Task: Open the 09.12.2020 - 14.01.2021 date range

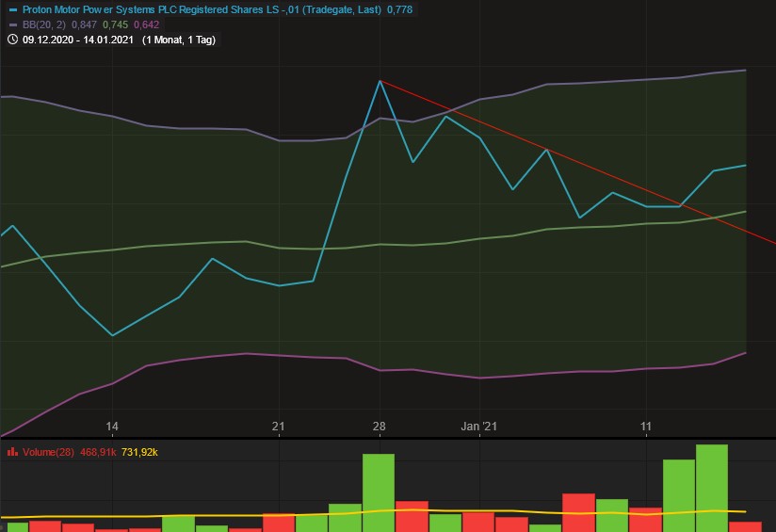Action: 78,40
